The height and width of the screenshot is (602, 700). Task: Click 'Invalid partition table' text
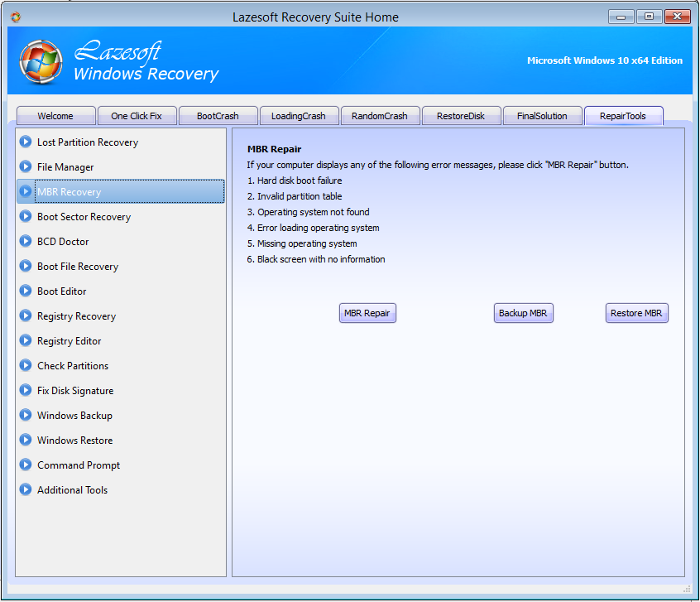click(300, 196)
